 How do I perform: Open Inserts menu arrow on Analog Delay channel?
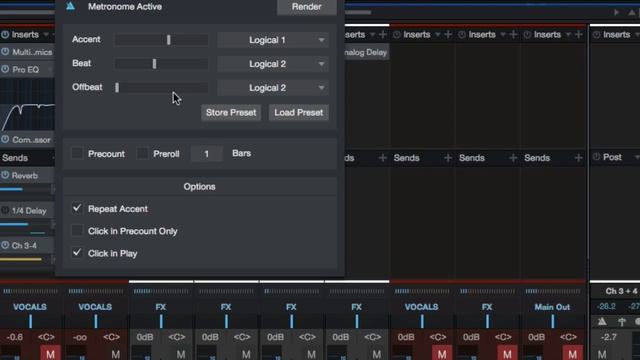tap(372, 35)
